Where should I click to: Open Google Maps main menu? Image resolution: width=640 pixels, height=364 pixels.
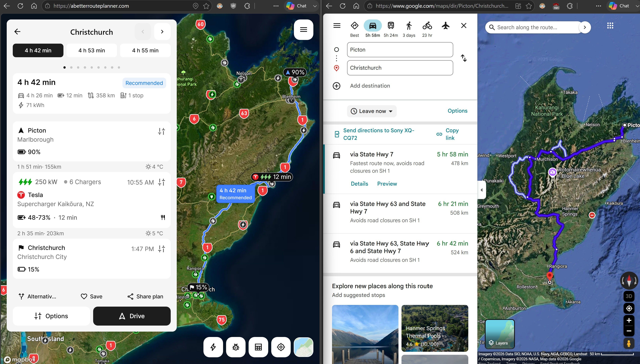tap(337, 26)
